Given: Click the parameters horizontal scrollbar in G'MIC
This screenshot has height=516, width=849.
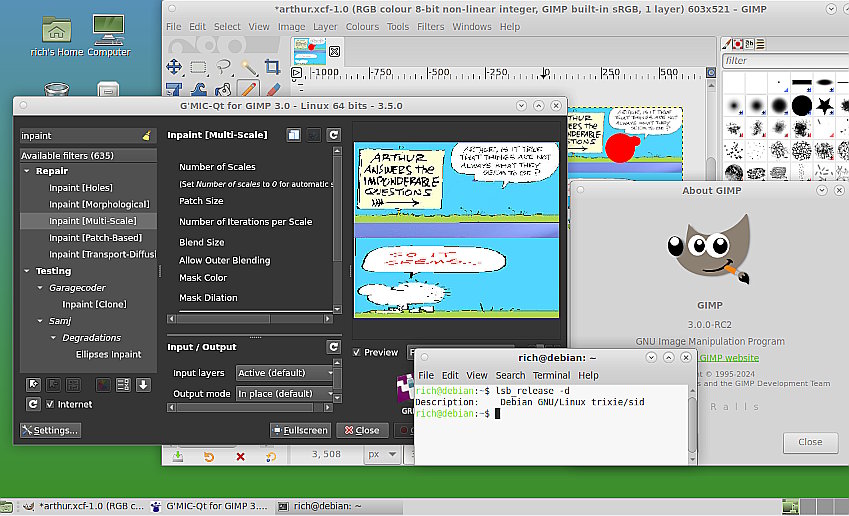Looking at the screenshot, I should click(x=250, y=319).
